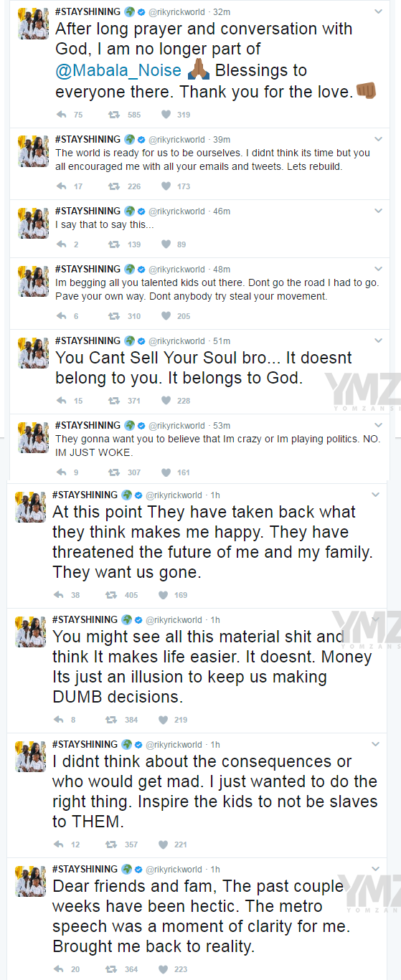
Task: Open profile avatar on the 'They want us gone' tweet
Action: (30, 507)
